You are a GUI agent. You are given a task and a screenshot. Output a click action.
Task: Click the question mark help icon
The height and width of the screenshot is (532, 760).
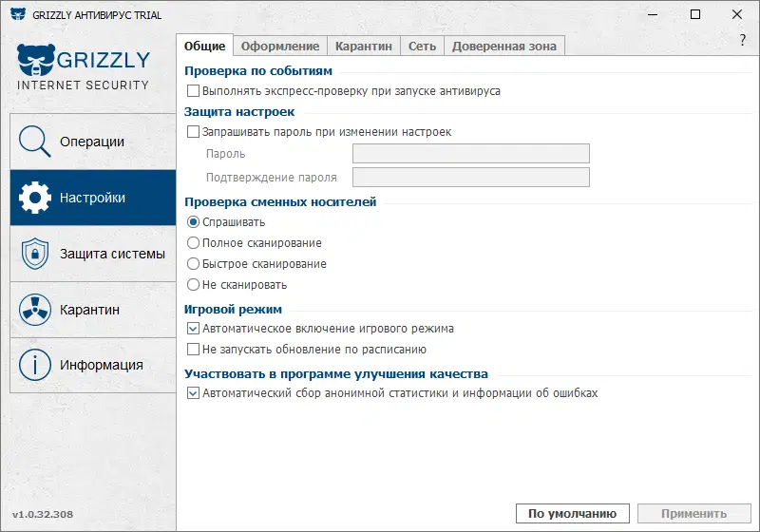point(742,40)
